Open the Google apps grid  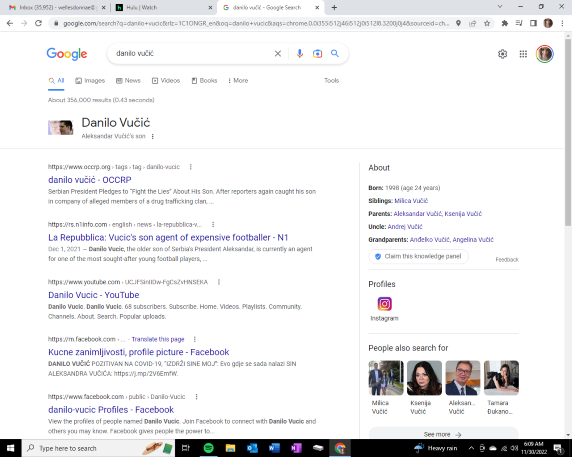[523, 54]
